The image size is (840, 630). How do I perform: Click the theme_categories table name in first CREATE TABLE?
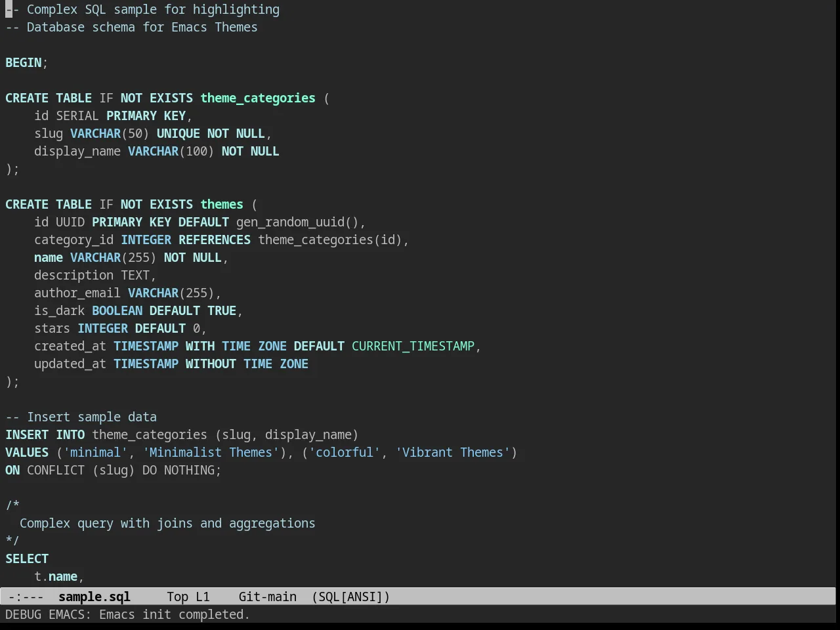click(x=258, y=98)
